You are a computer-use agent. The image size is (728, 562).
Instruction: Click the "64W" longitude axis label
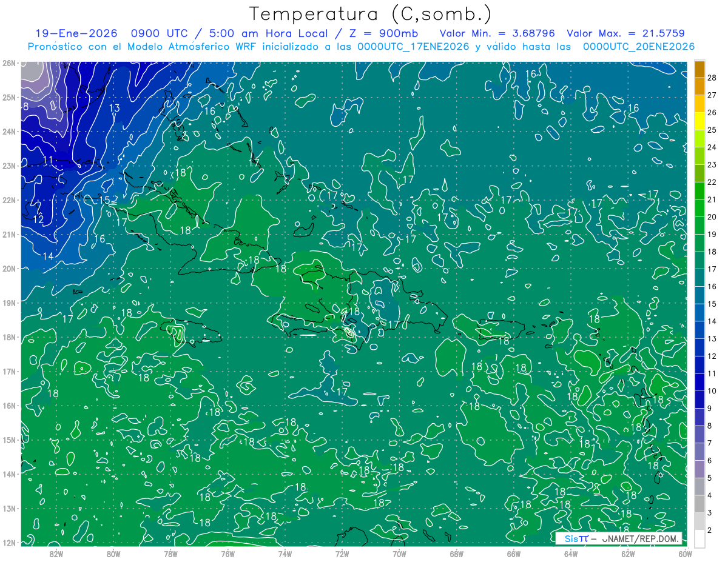[570, 554]
